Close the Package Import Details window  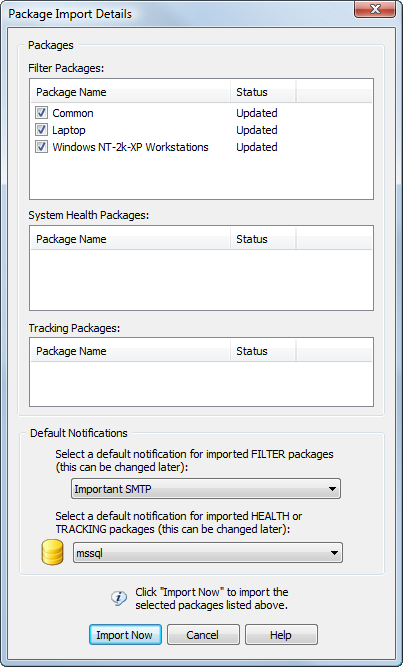[x=374, y=9]
